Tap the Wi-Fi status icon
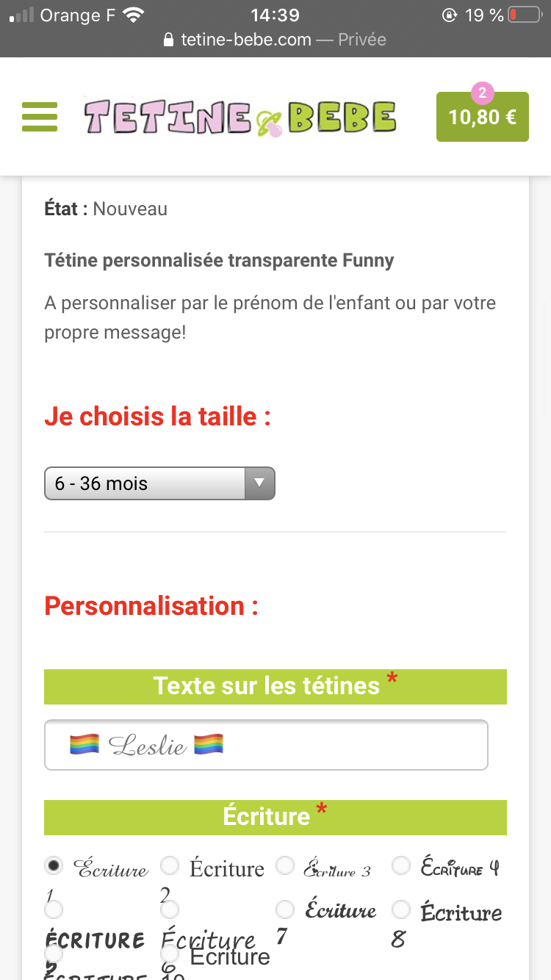The height and width of the screenshot is (980, 551). [134, 15]
